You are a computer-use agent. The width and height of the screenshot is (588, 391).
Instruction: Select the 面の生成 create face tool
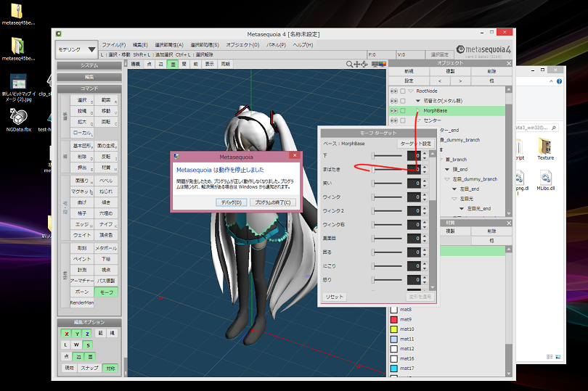[x=106, y=146]
